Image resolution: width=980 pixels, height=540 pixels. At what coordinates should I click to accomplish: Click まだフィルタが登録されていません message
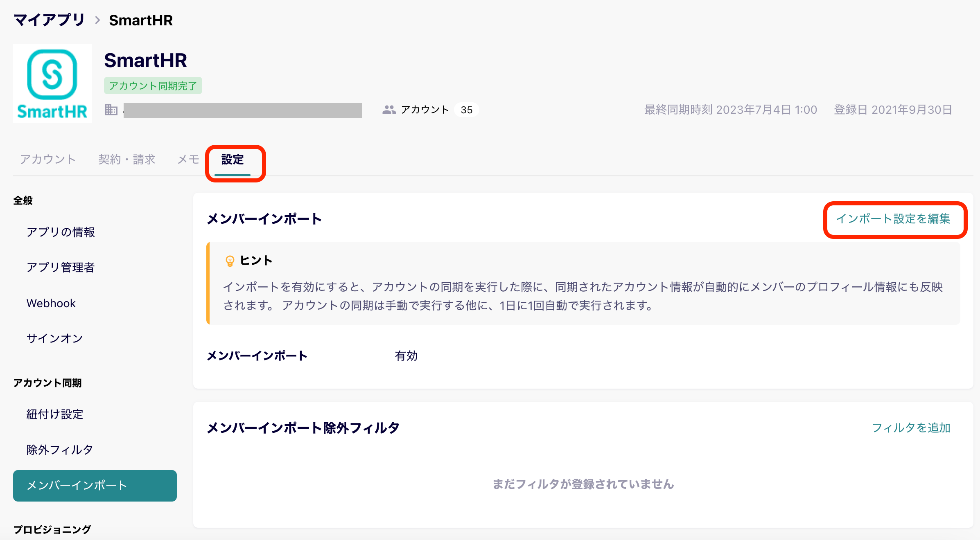click(583, 484)
